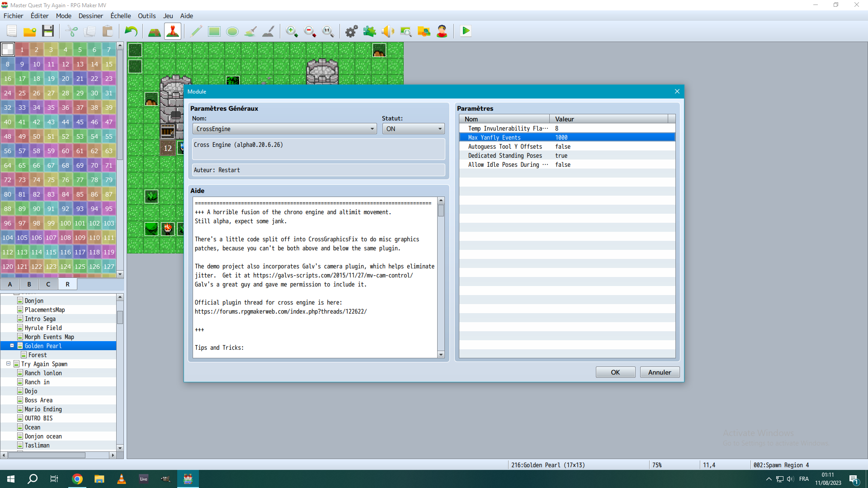The height and width of the screenshot is (488, 868).
Task: Open the Database gear icon
Action: pos(352,31)
